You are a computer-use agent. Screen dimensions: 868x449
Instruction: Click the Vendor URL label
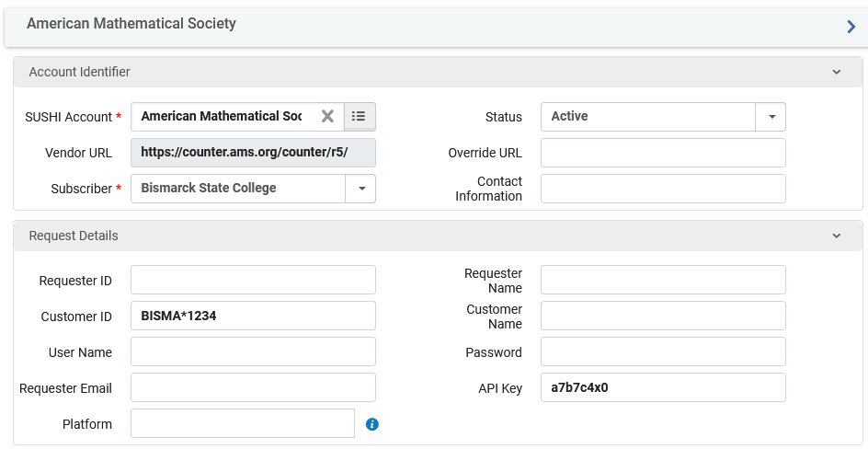[78, 154]
